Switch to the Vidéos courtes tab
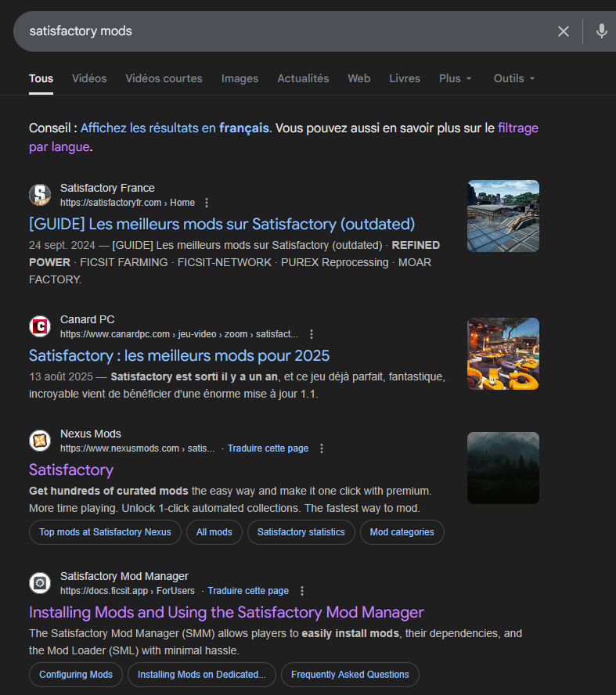This screenshot has width=616, height=695. (x=164, y=78)
